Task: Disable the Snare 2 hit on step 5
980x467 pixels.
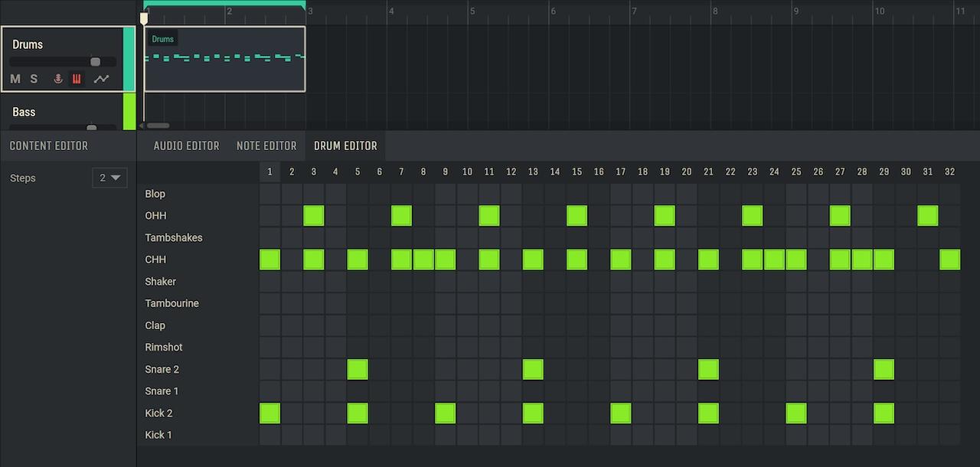Action: [358, 369]
